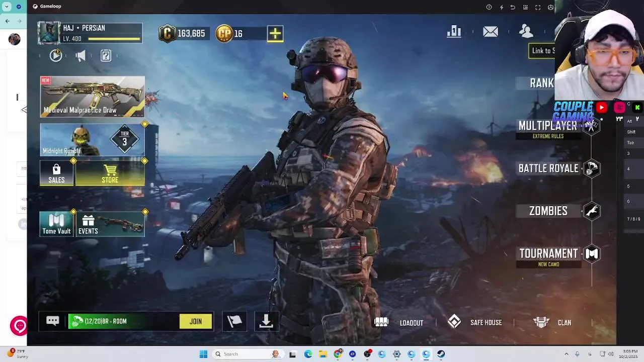Click the Gameloop help question icon

click(489, 7)
